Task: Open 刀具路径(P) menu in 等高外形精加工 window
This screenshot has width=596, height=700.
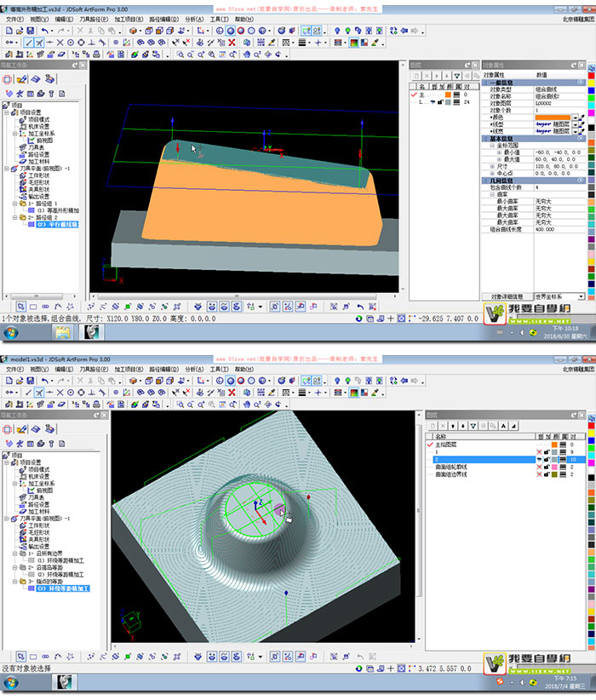Action: (x=94, y=20)
